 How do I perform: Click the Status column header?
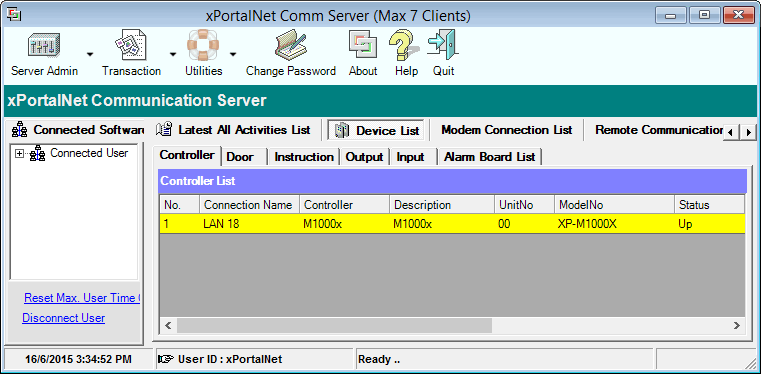click(x=710, y=205)
